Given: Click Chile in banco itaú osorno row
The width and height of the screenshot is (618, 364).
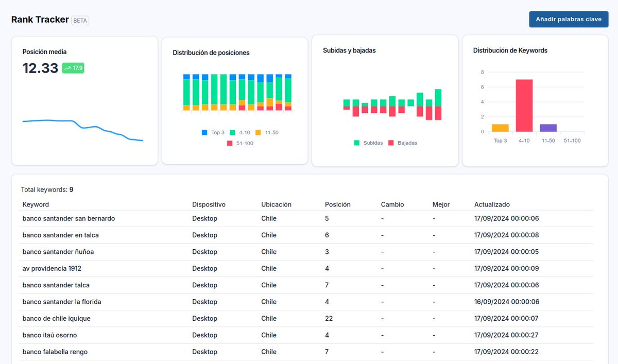Looking at the screenshot, I should [x=269, y=335].
